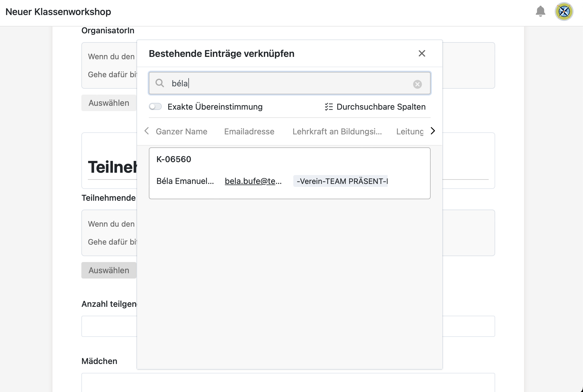
Task: Click the Mädchen input field
Action: pyautogui.click(x=288, y=382)
